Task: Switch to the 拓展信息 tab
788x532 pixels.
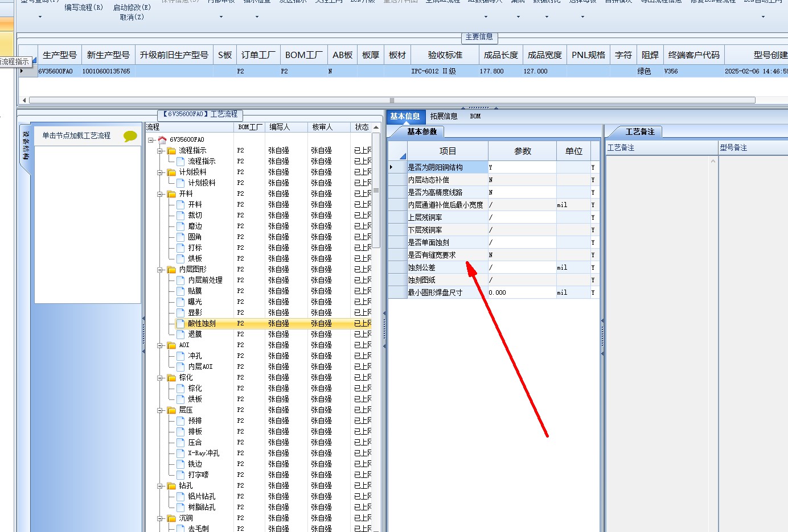Action: (x=444, y=116)
